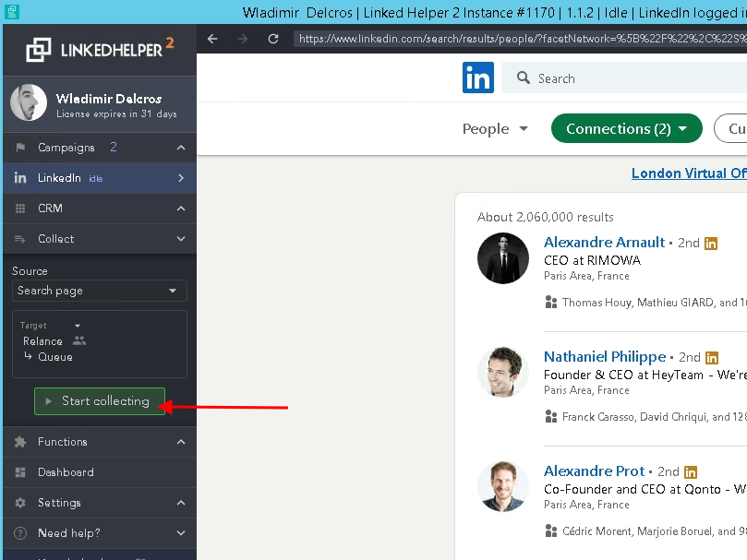This screenshot has width=747, height=560.
Task: Click the Start collecting button
Action: (x=100, y=401)
